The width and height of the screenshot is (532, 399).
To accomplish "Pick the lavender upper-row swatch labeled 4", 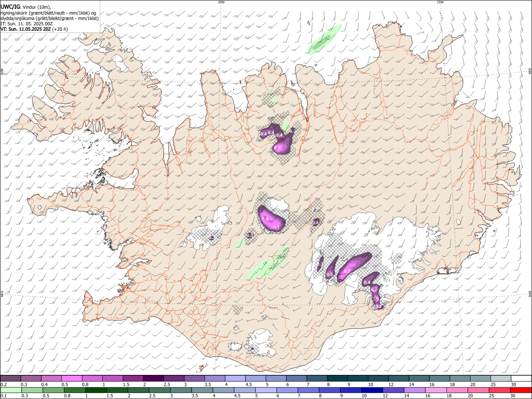I will (235, 378).
